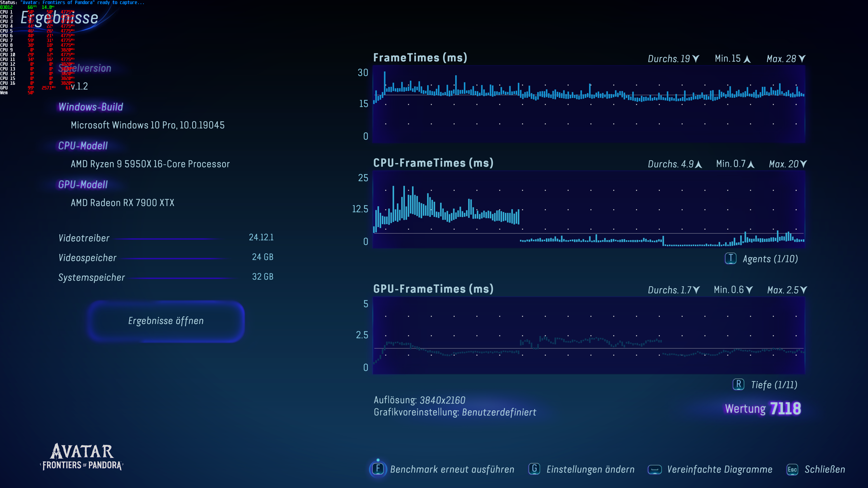Click the spacebar key icon
Screen dimensions: 868x488
click(655, 469)
